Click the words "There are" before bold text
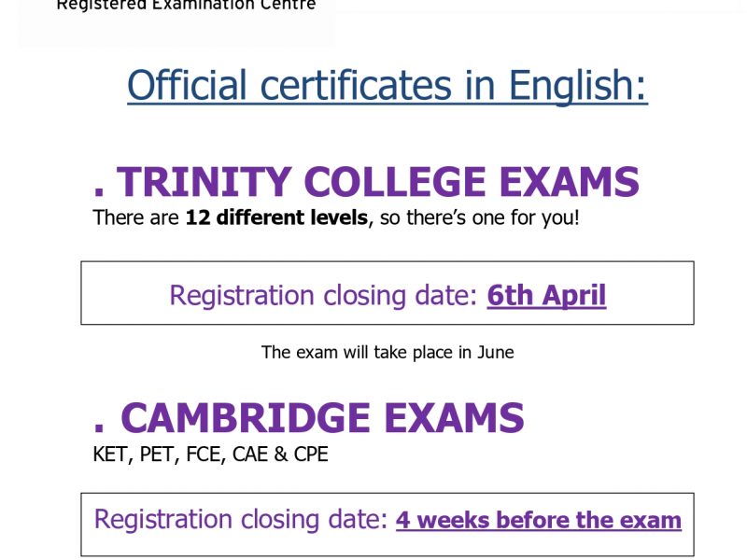The image size is (747, 560). pos(135,217)
